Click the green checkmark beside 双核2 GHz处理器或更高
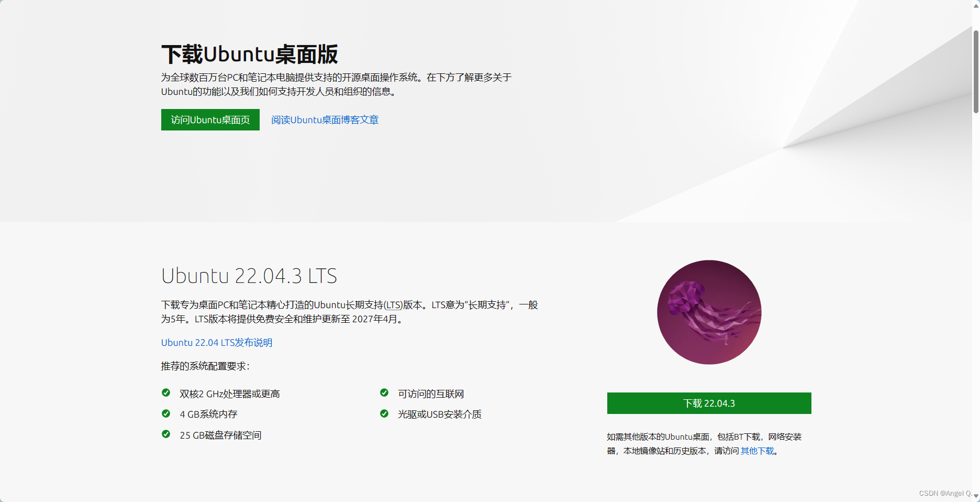The image size is (980, 502). (x=166, y=392)
